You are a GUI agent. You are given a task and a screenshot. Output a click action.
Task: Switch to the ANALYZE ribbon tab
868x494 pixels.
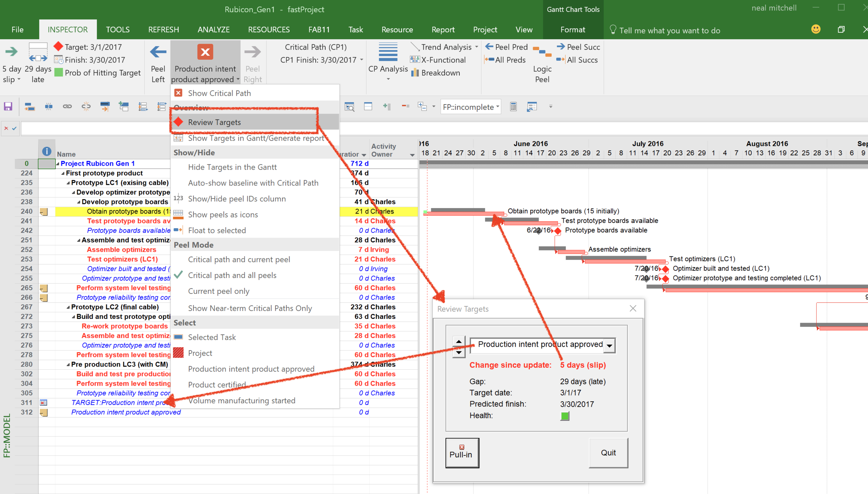214,30
